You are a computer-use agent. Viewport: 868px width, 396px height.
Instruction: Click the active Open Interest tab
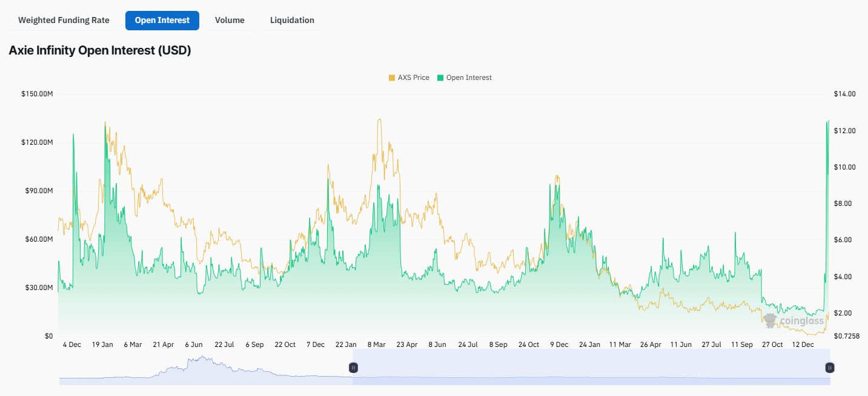point(162,20)
